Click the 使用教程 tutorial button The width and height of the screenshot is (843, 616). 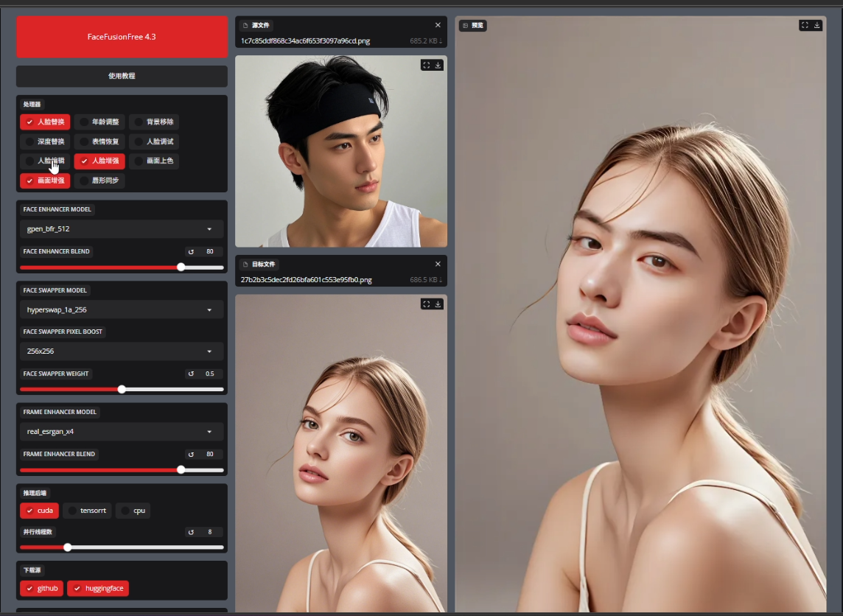[122, 76]
